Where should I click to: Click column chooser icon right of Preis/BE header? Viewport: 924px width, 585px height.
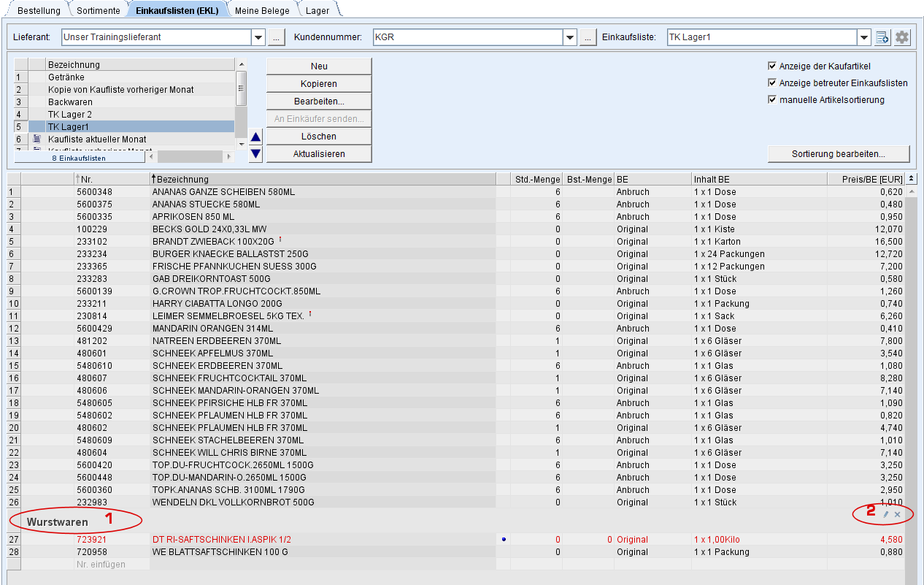tap(912, 179)
